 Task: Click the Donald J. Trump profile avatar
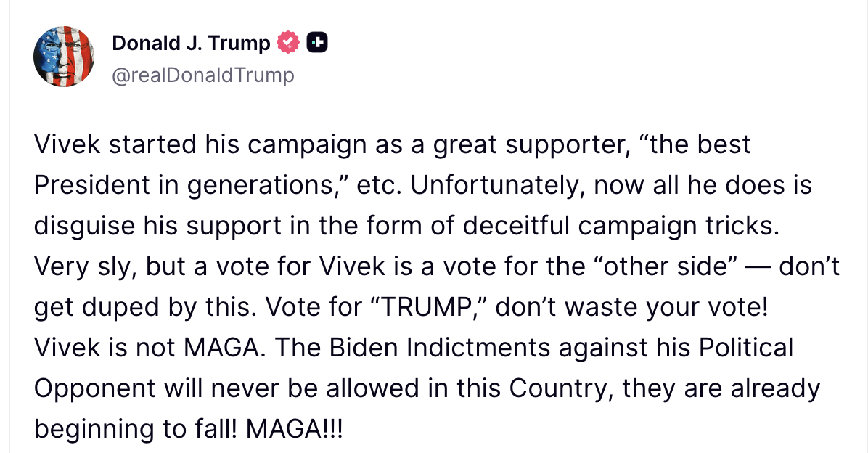(x=64, y=57)
